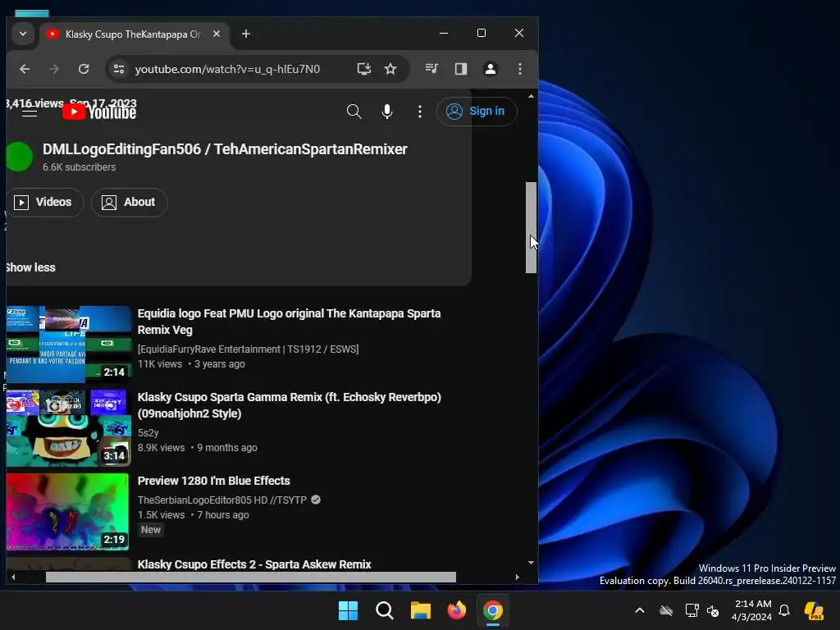
Task: Bookmark this page with star icon
Action: (390, 69)
